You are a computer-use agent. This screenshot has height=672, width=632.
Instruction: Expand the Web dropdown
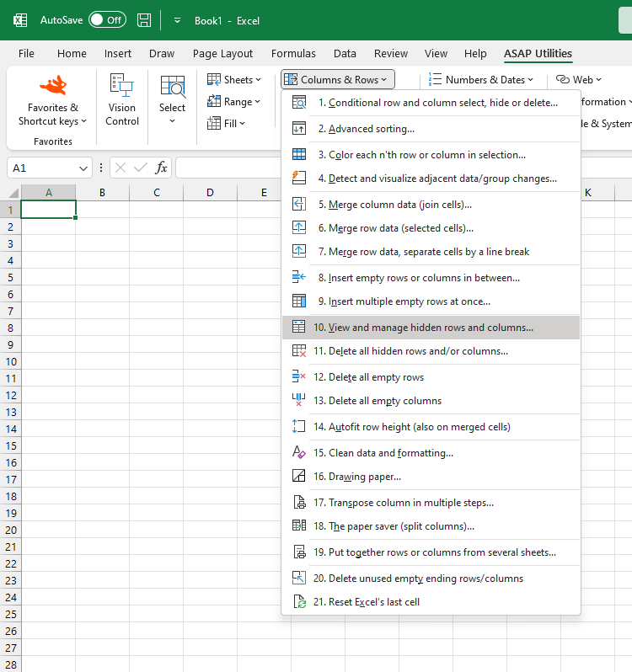578,80
